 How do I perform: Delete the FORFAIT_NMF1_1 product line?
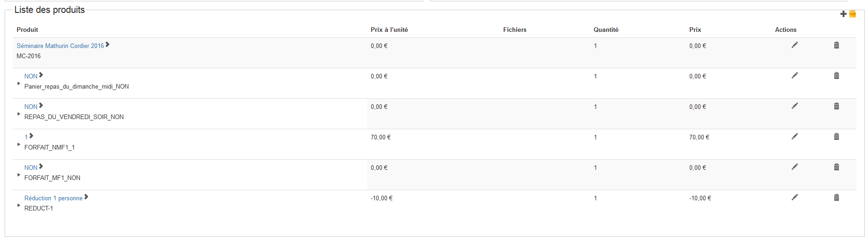coord(836,136)
